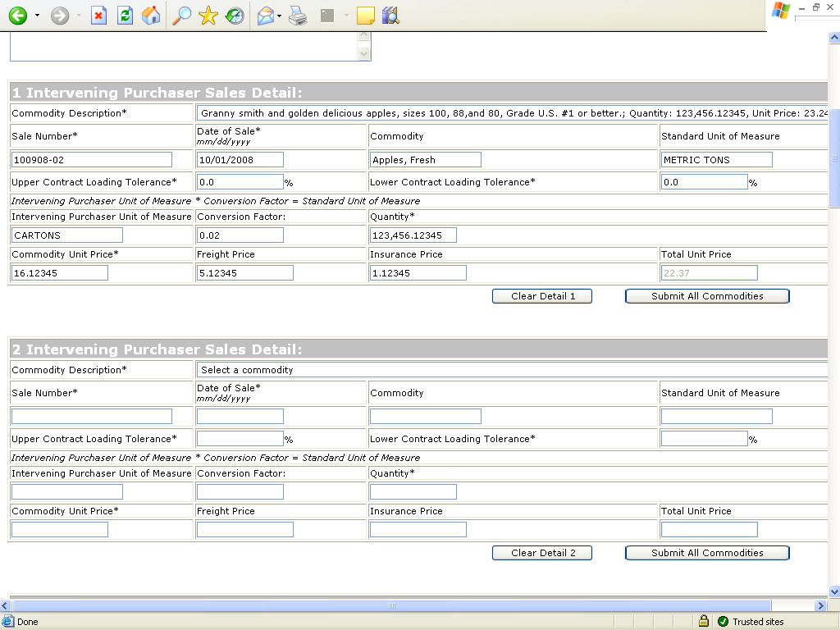Expand the Mail icon dropdown arrow
The width and height of the screenshot is (840, 630).
click(280, 16)
